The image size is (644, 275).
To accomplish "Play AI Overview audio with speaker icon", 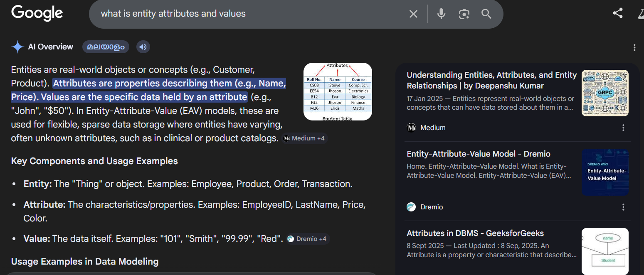I will coord(143,47).
